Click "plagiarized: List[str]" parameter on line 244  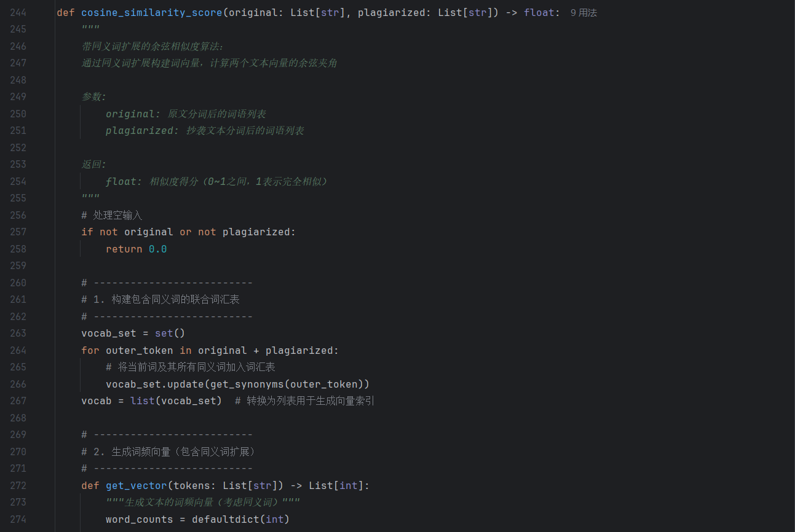(425, 12)
